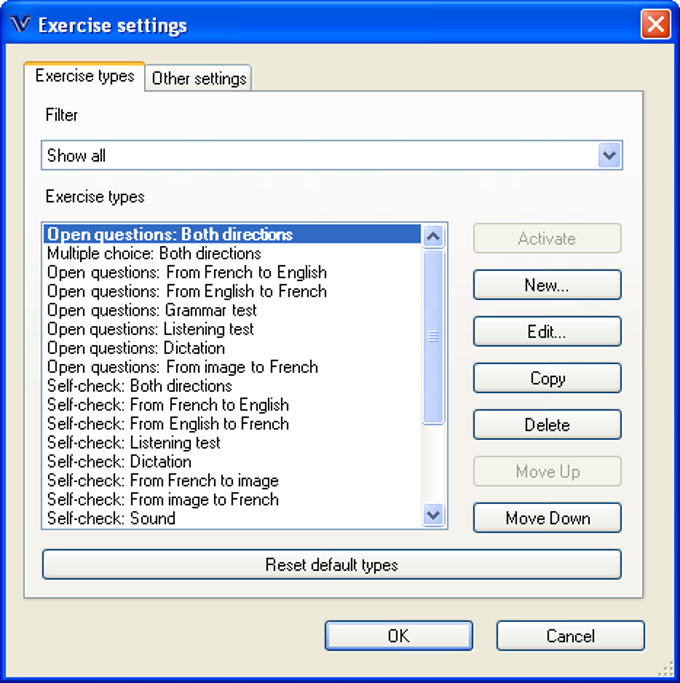Screen dimensions: 680x683
Task: Close the Exercise settings window
Action: click(x=655, y=25)
